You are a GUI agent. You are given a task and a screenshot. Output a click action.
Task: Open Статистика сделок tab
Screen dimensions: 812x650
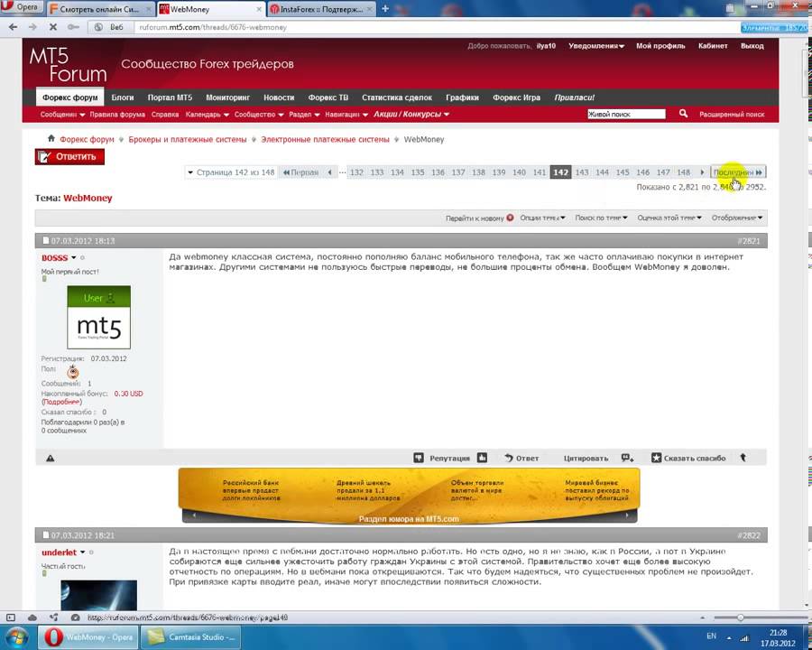click(397, 97)
